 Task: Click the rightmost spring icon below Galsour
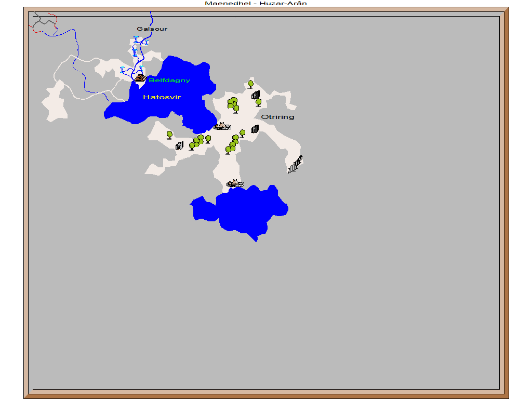(x=147, y=43)
